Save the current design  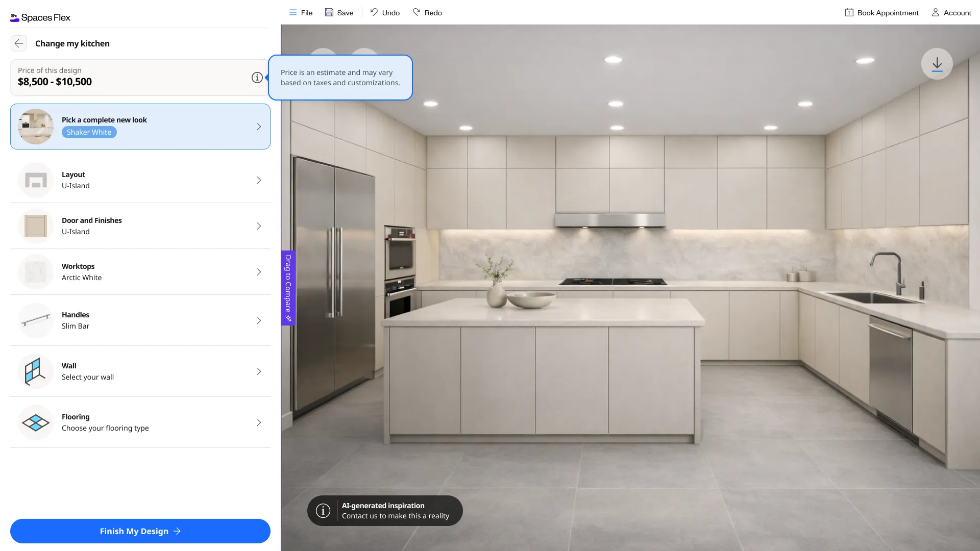tap(339, 13)
